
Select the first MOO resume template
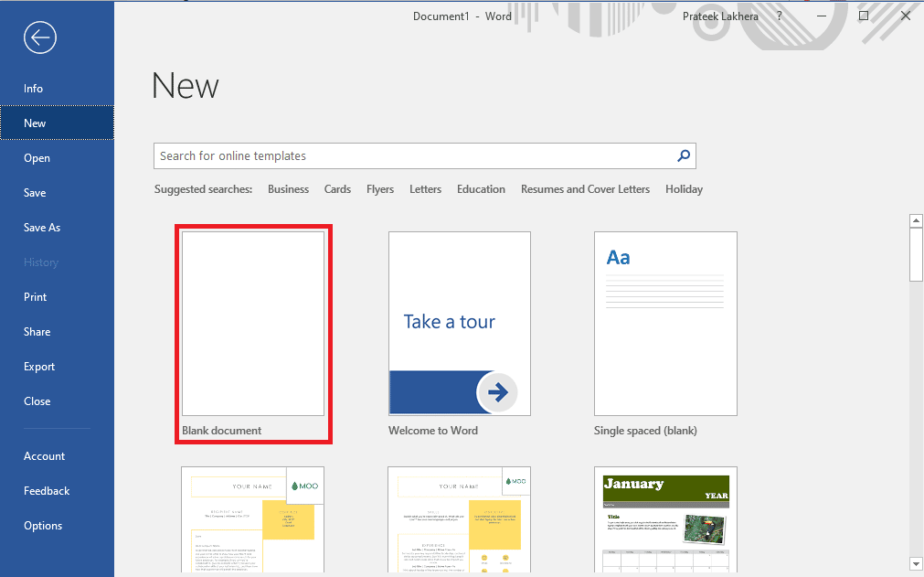click(252, 521)
